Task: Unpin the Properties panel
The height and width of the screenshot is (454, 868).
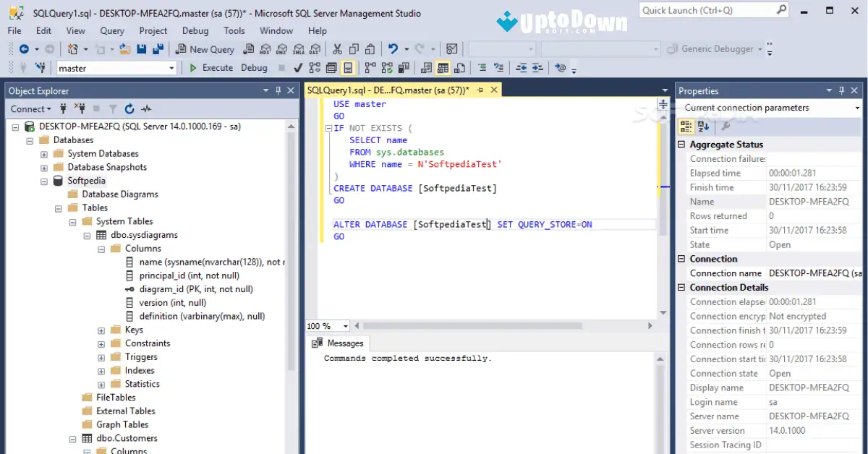Action: point(840,90)
